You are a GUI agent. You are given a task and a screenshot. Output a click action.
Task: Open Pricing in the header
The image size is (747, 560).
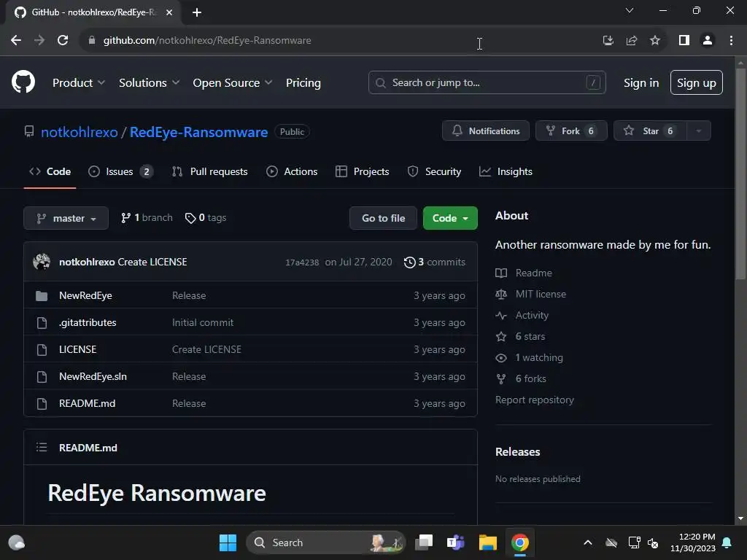click(x=303, y=83)
